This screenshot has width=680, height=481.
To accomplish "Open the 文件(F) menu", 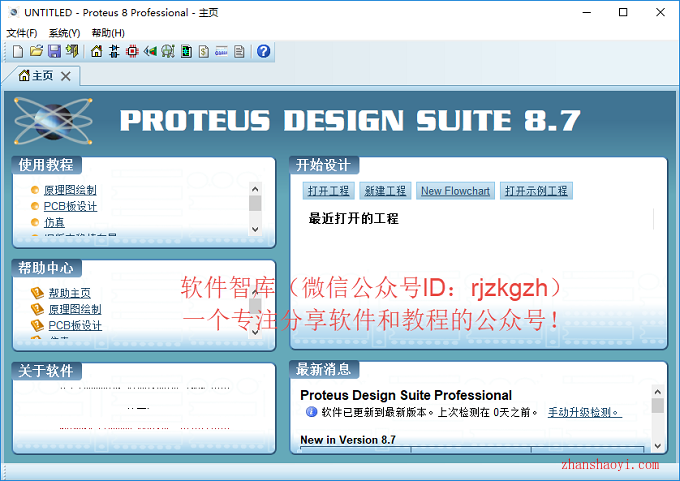I will pyautogui.click(x=22, y=33).
